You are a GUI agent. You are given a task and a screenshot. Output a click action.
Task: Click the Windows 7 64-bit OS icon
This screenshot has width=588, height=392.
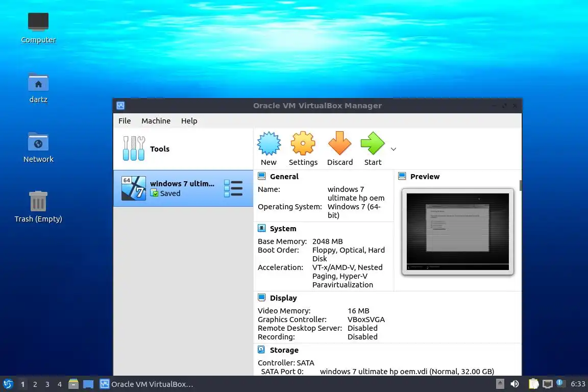click(x=134, y=188)
